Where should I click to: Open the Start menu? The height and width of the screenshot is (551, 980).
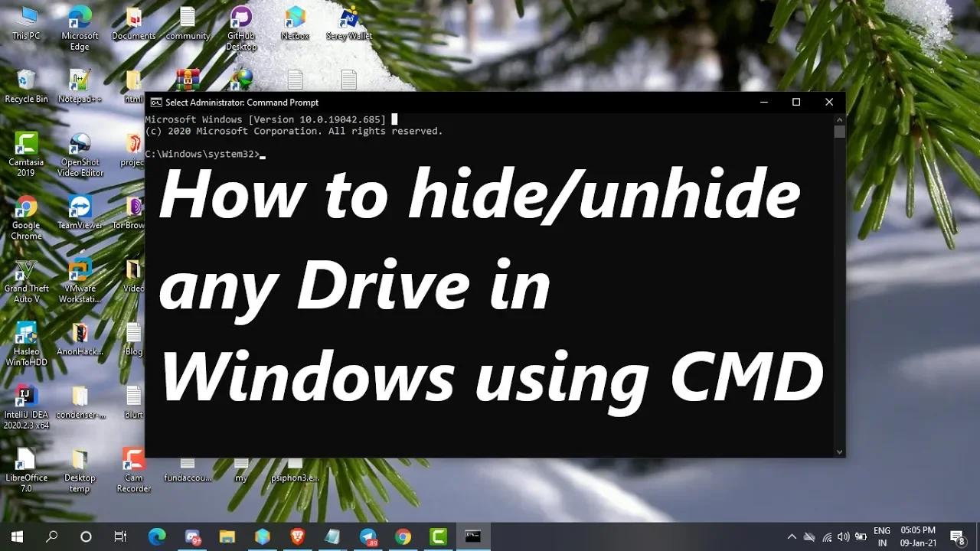[16, 536]
